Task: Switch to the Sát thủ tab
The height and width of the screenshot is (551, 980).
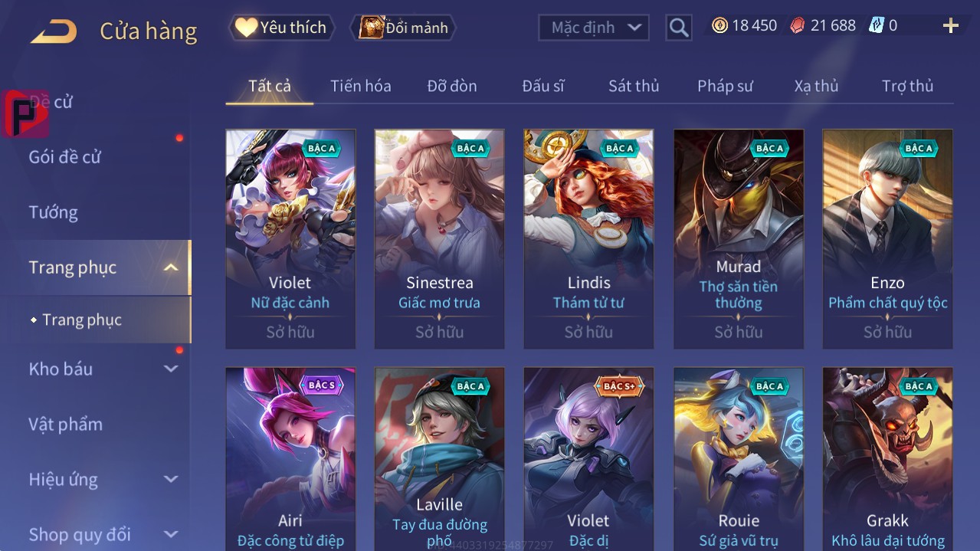Action: tap(634, 86)
